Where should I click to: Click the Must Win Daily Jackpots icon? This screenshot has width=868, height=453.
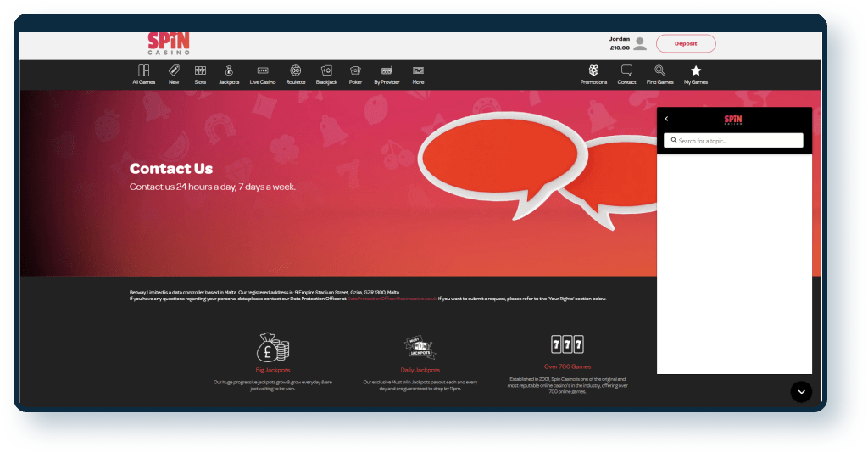pyautogui.click(x=420, y=347)
